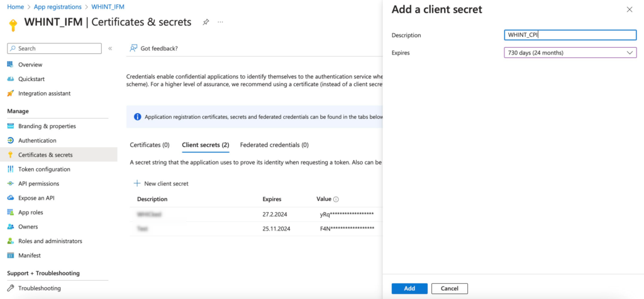644x299 pixels.
Task: Click the sidebar Search box
Action: click(x=54, y=48)
